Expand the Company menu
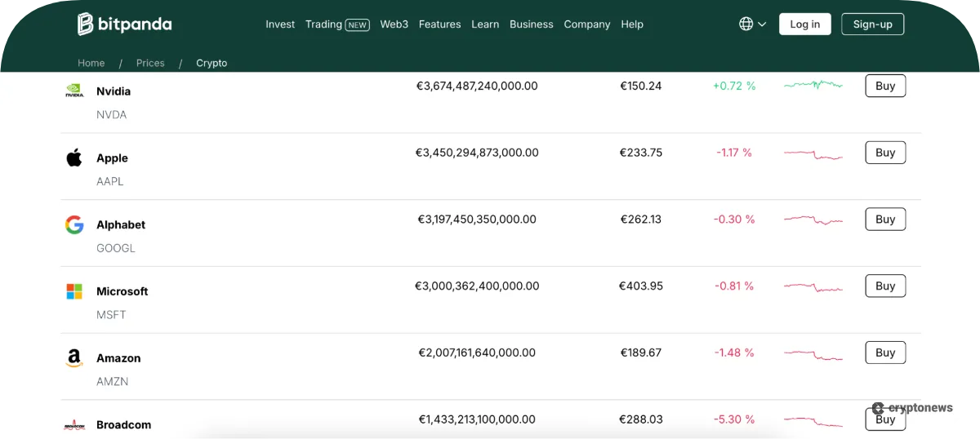 click(586, 24)
